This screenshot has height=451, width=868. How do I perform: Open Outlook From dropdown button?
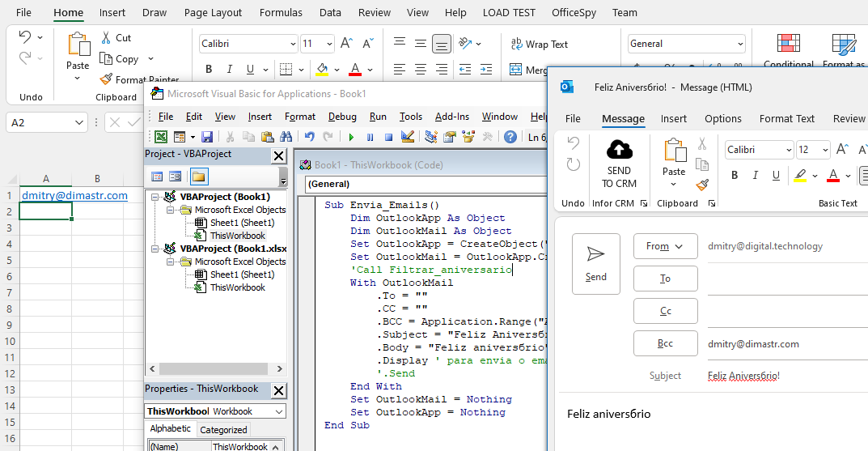click(x=665, y=247)
